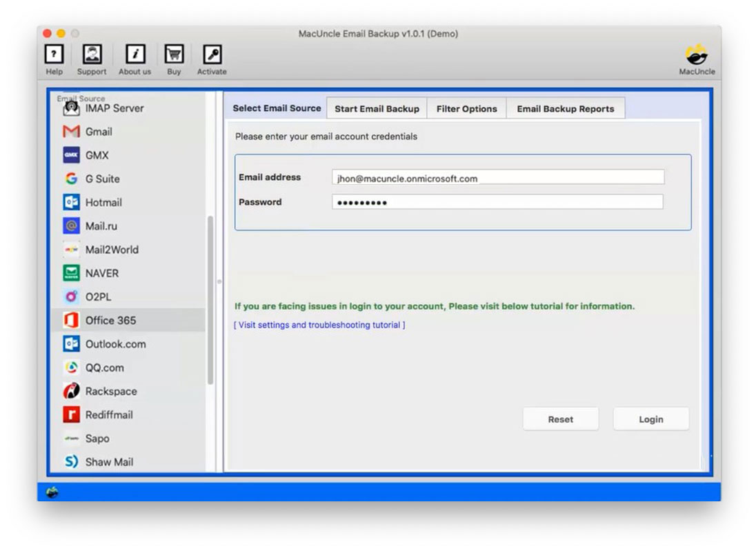Open the Help toolbar icon
Screen dimensions: 756x551
pos(54,55)
